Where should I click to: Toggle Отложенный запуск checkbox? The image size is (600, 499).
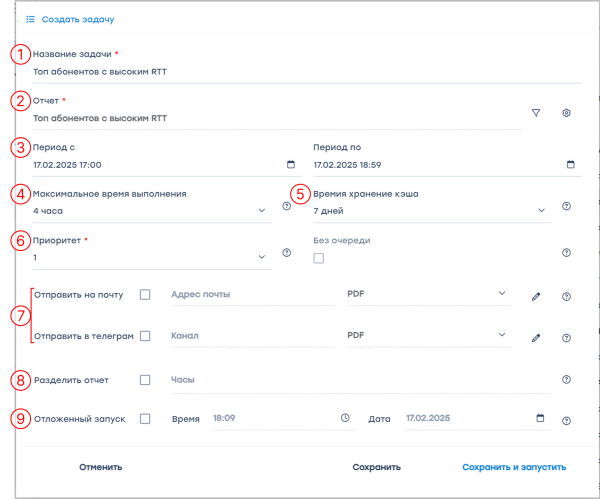click(x=145, y=419)
